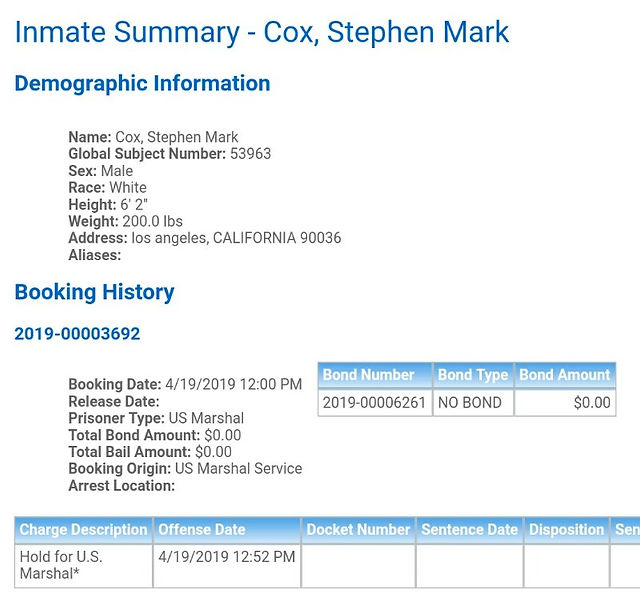Select the Demographic Information heading
The height and width of the screenshot is (610, 640).
click(142, 84)
